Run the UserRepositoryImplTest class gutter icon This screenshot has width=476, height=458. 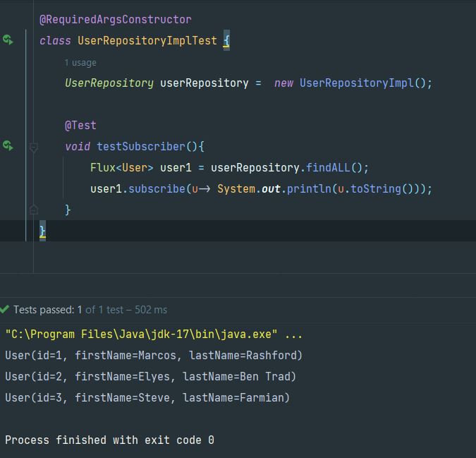pos(8,40)
